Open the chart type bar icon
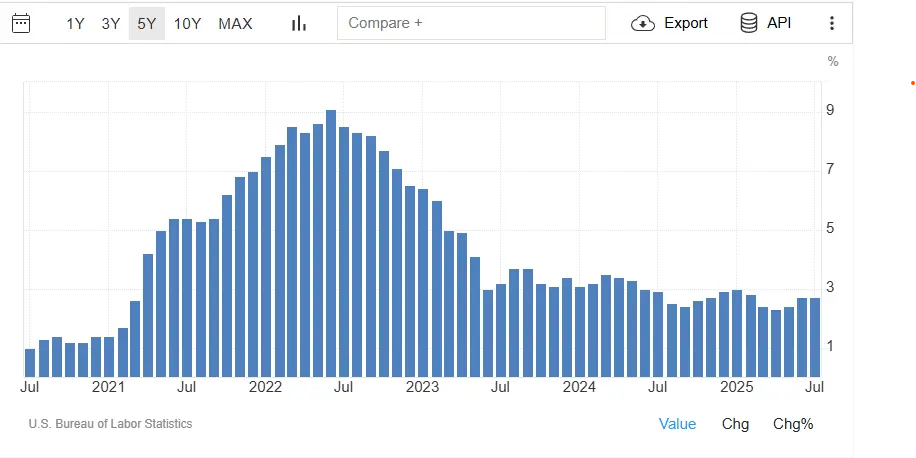Image resolution: width=916 pixels, height=458 pixels. (298, 23)
